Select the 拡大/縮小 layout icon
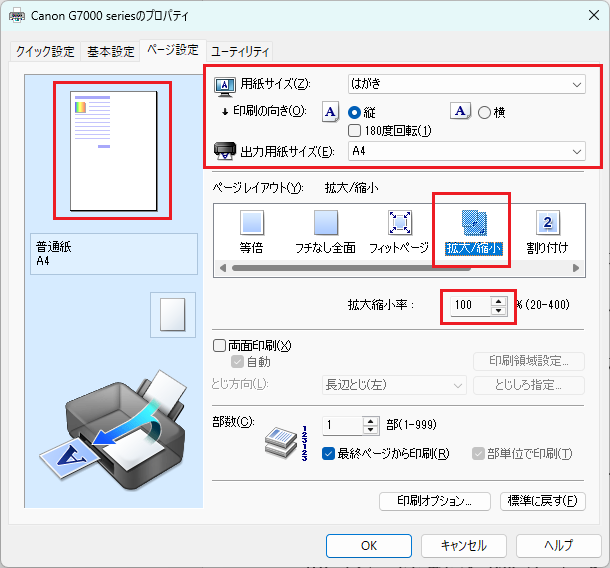 (473, 224)
